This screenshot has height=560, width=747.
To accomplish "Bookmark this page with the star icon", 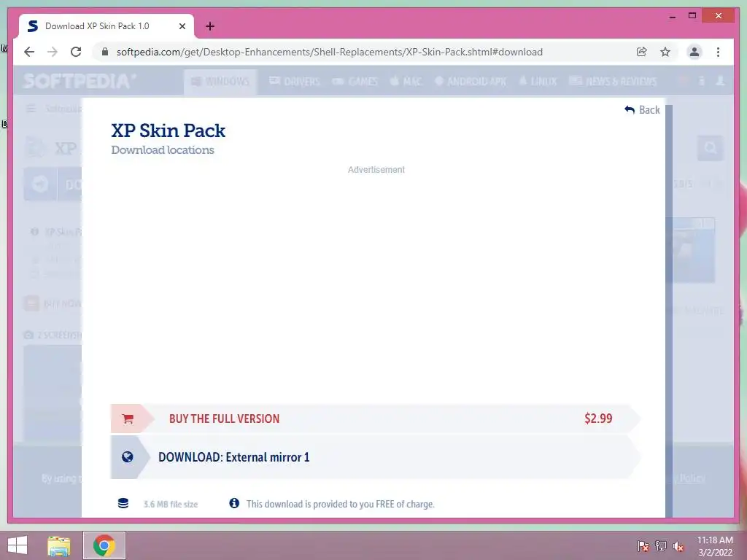I will click(665, 52).
